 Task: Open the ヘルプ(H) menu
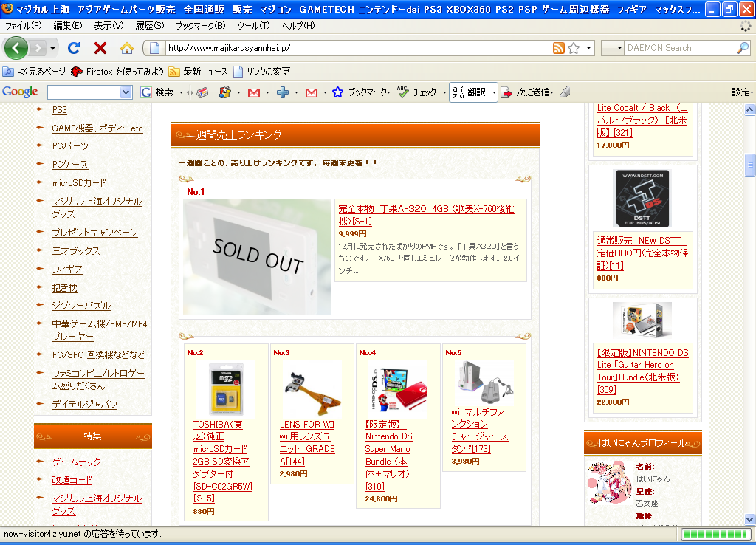(x=298, y=26)
